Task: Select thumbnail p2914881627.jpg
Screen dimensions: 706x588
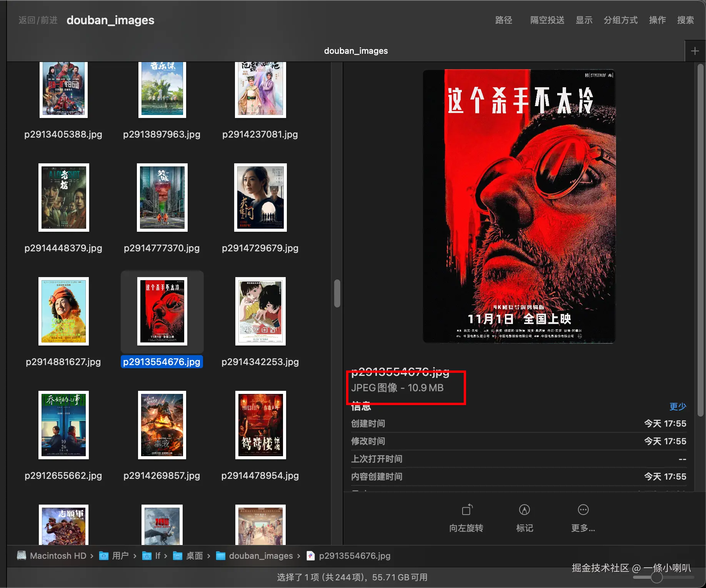Action: [x=63, y=311]
